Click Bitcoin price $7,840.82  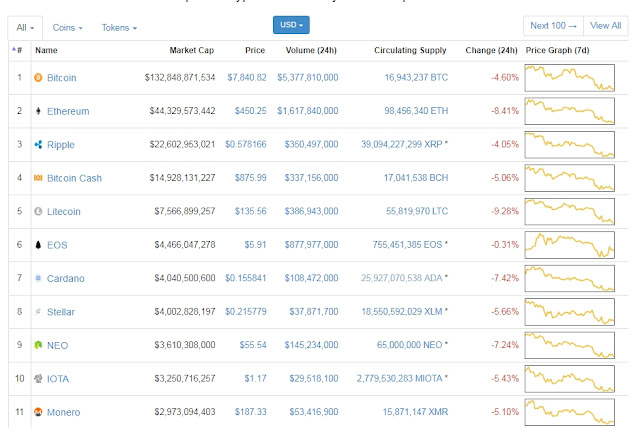click(x=247, y=78)
